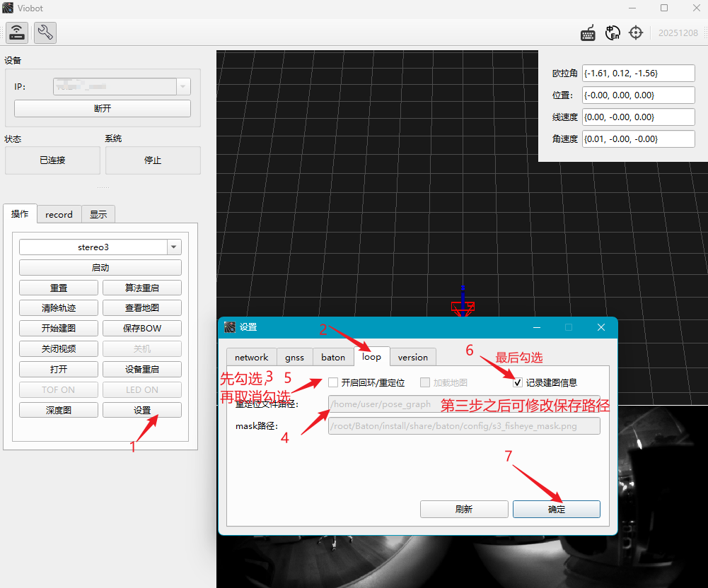Expand the IP address dropdown
This screenshot has width=708, height=588.
183,87
